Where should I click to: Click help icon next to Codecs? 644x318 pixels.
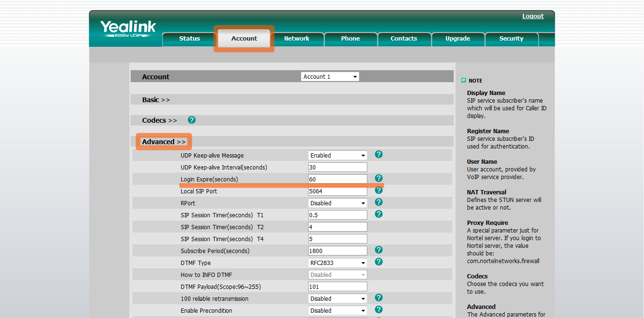point(192,120)
